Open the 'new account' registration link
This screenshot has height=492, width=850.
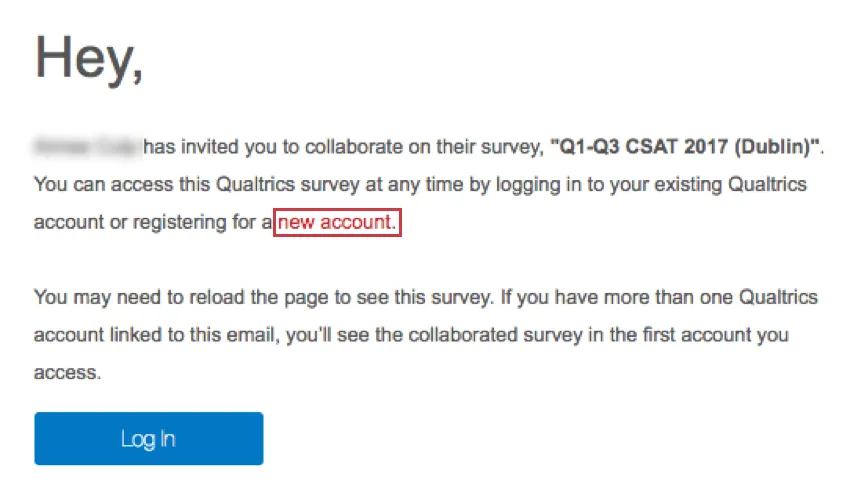click(337, 222)
